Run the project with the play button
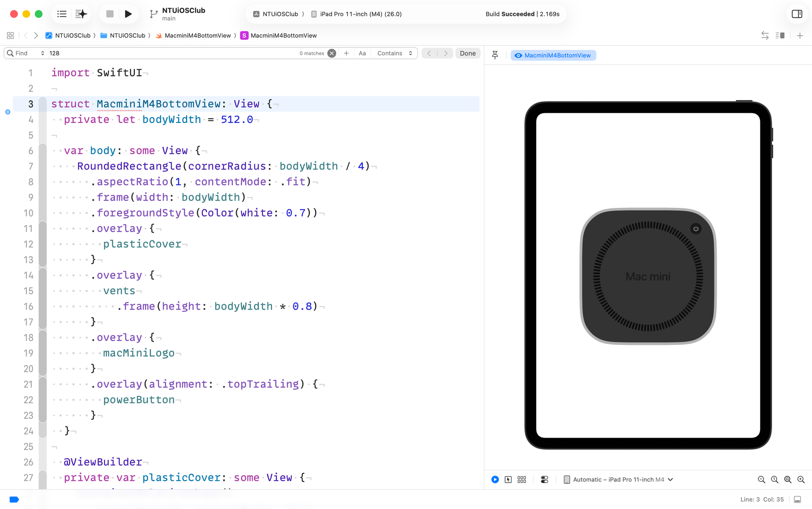The width and height of the screenshot is (812, 509). (x=128, y=14)
